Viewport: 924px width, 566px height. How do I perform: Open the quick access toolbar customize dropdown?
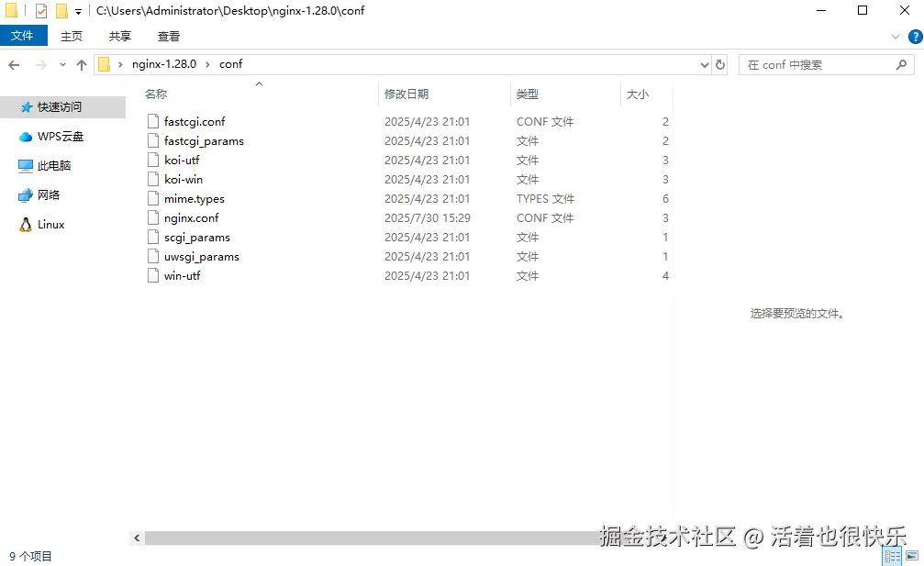click(x=78, y=10)
